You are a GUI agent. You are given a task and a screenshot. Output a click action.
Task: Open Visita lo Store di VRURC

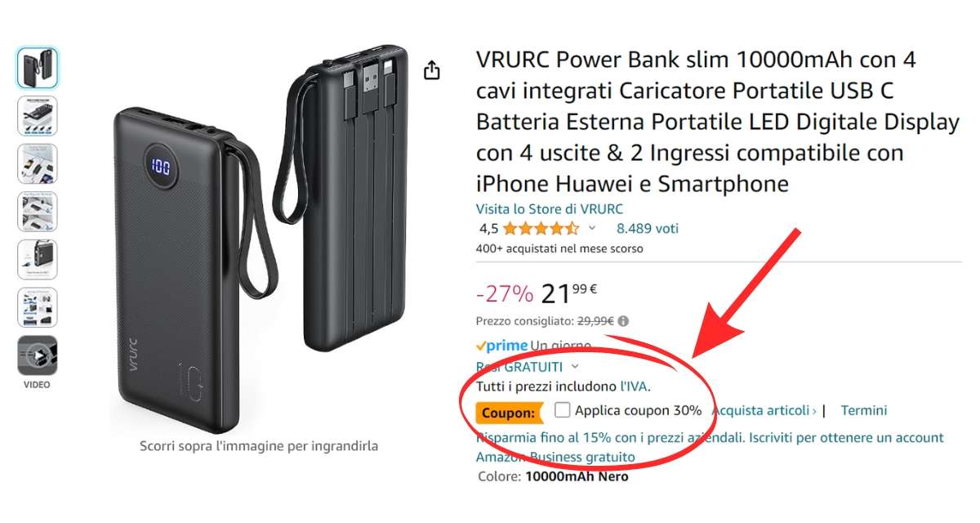[x=550, y=209]
